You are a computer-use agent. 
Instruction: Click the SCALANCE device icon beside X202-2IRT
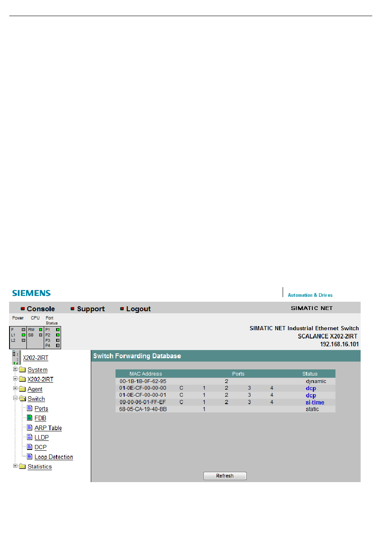point(17,357)
